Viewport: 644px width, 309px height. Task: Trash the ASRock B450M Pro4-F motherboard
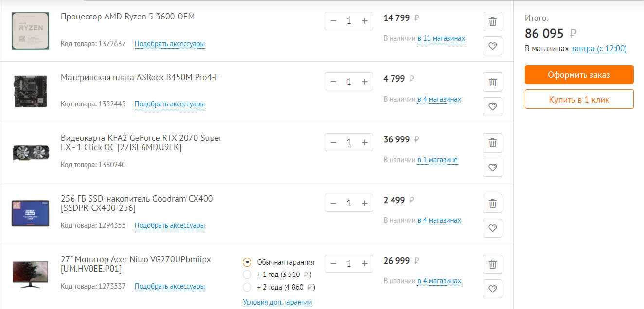point(492,82)
